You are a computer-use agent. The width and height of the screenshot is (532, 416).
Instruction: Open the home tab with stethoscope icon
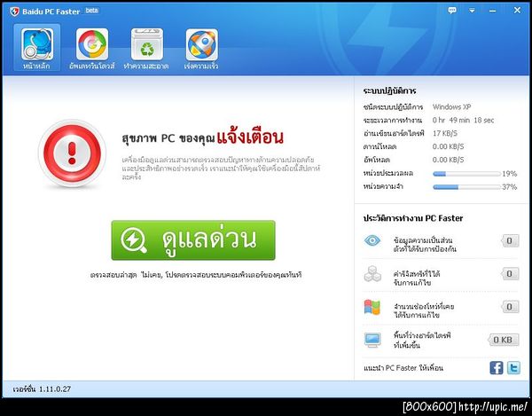(x=37, y=48)
